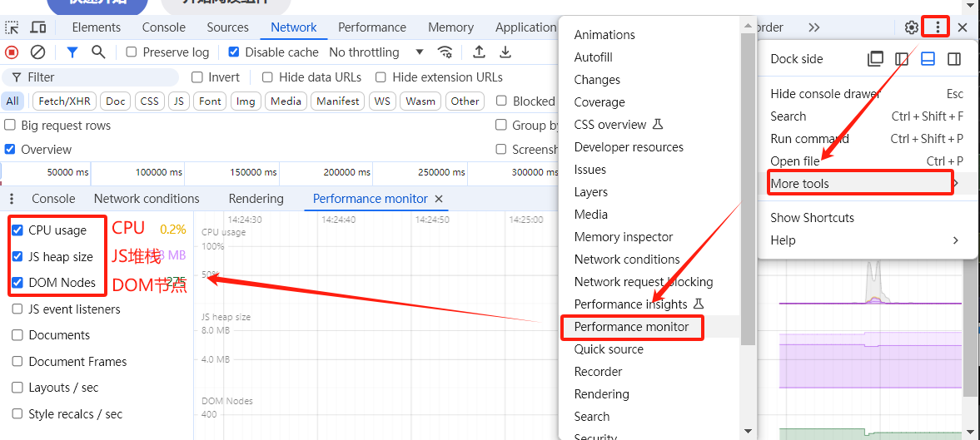Dock DevTools to the right
The image size is (980, 440).
954,59
